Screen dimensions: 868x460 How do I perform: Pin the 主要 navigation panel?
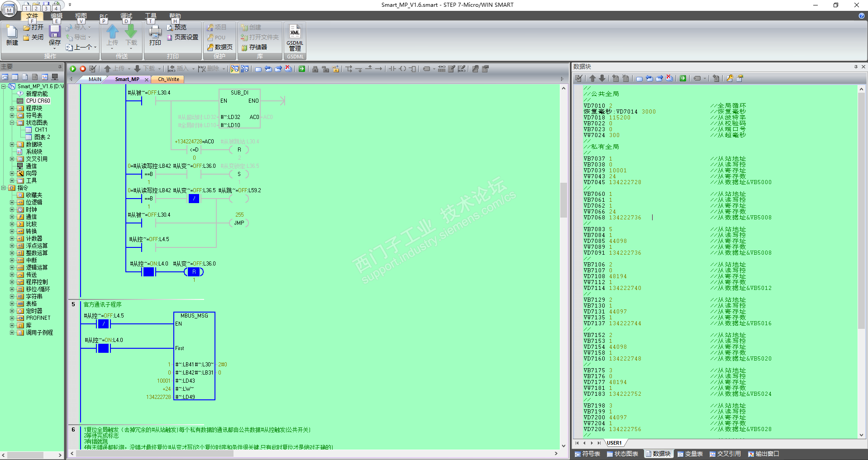(60, 66)
